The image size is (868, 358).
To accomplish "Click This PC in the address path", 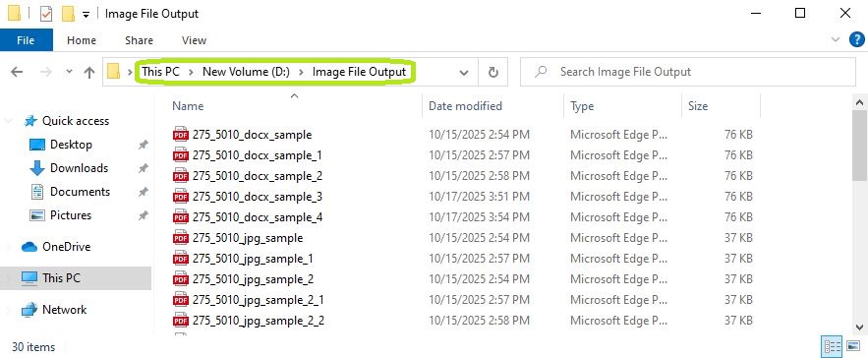I will pos(160,72).
